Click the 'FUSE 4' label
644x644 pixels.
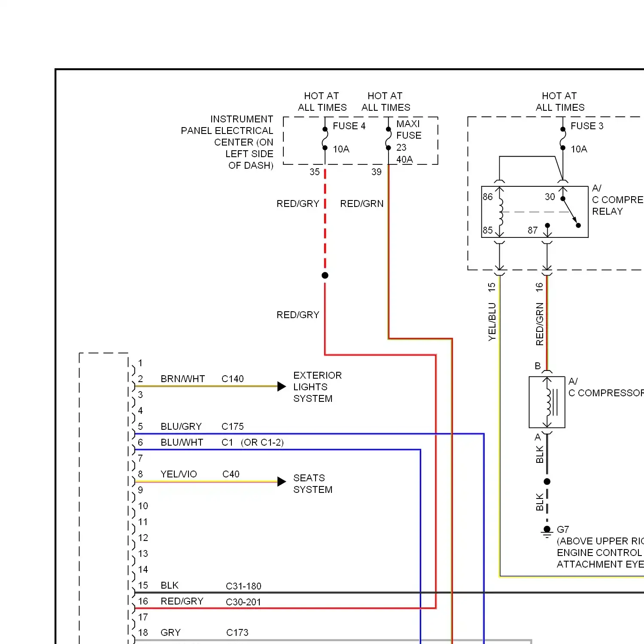pyautogui.click(x=349, y=126)
